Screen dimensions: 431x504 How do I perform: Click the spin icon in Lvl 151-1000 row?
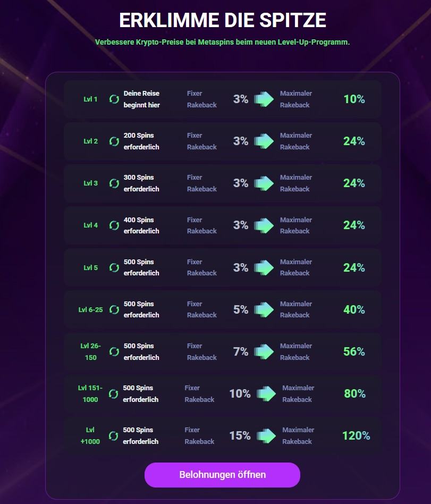[113, 393]
